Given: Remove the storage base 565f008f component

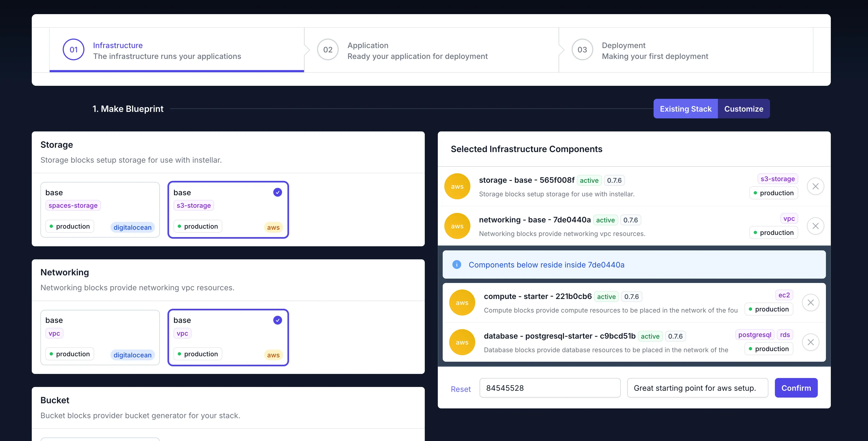Looking at the screenshot, I should point(815,186).
